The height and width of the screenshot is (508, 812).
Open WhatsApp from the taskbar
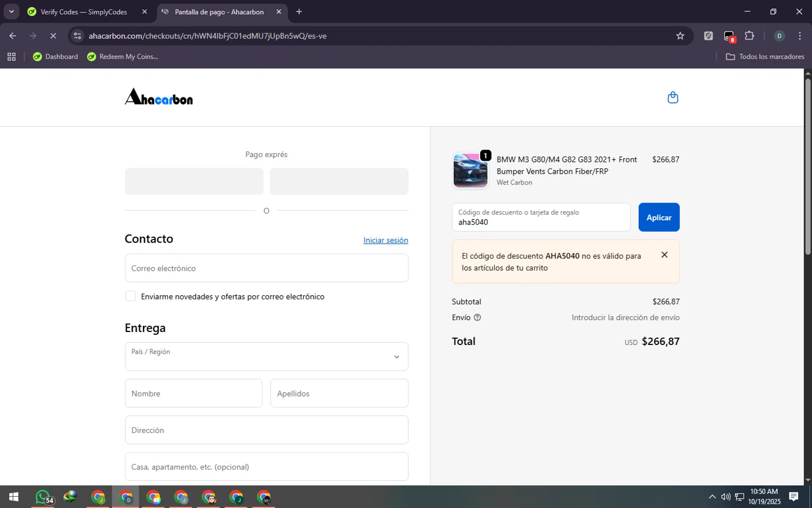click(x=43, y=497)
